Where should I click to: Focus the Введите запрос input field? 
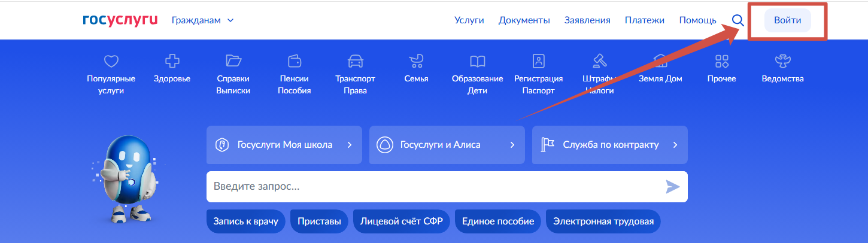tap(431, 187)
